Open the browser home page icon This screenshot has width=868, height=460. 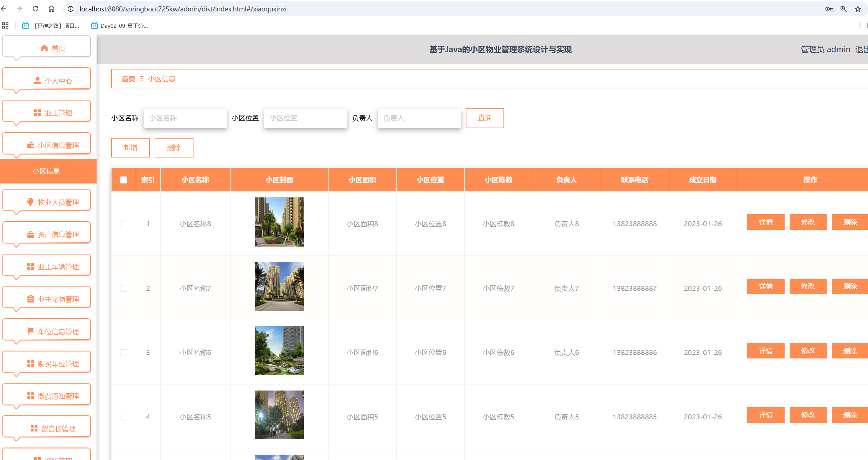pos(51,9)
